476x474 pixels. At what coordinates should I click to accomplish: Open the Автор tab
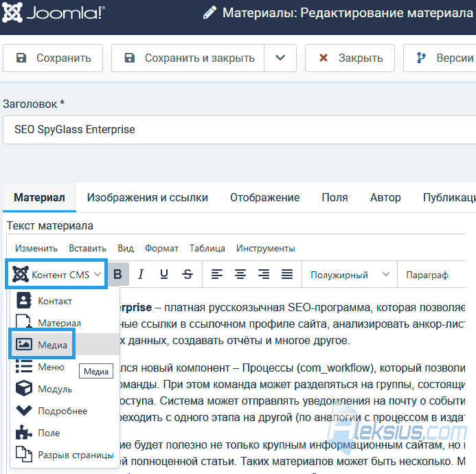pyautogui.click(x=385, y=197)
